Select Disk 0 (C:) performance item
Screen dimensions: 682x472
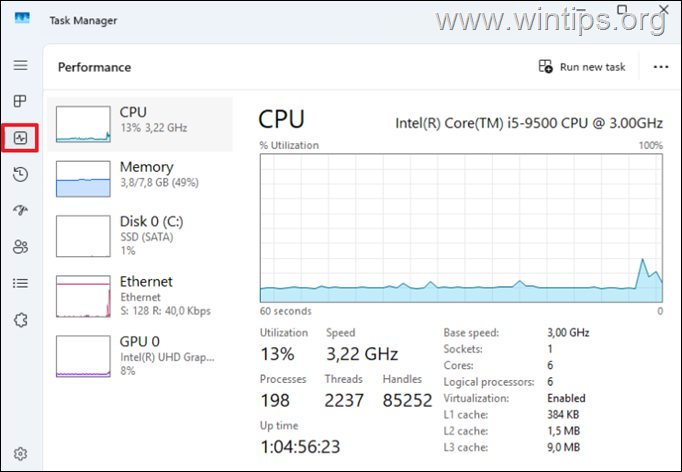(140, 236)
